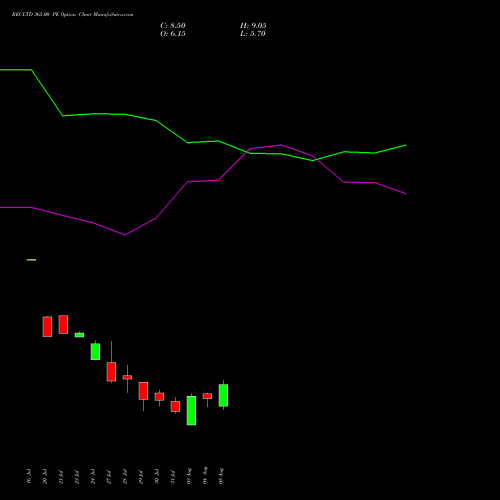Click the 20 Jul date axis label
Viewport: 500px width, 500px height.
tap(45, 476)
